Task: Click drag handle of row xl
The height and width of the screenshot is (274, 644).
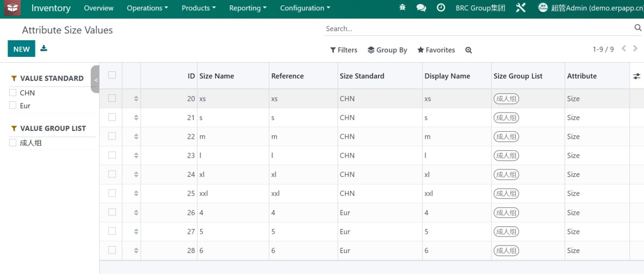Action: (x=136, y=174)
